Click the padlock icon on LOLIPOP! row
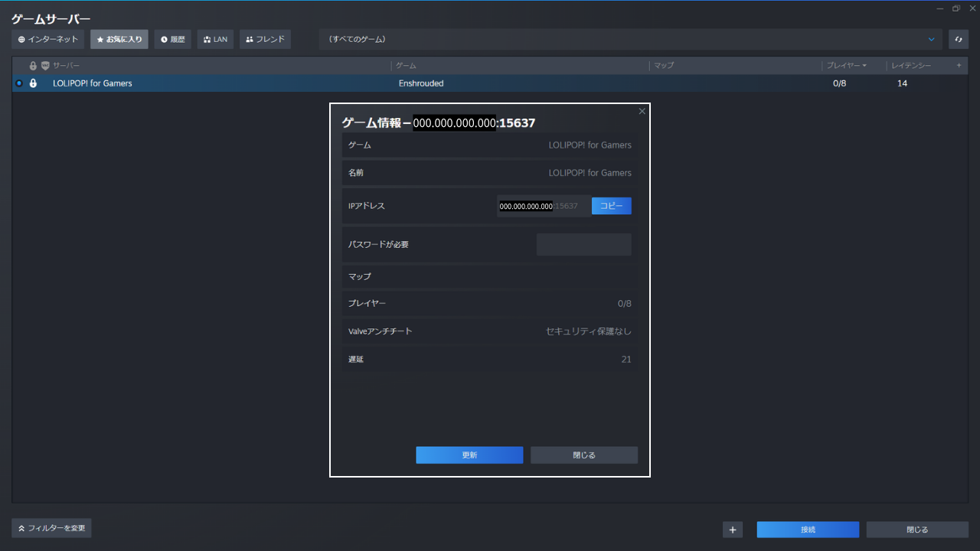 click(33, 83)
